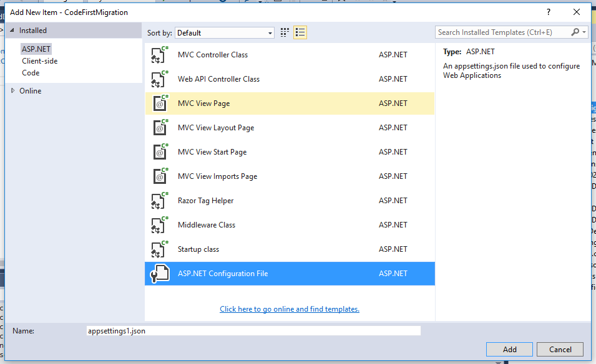Viewport: 596px width, 364px height.
Task: Open the Sort by Default dropdown
Action: 224,33
